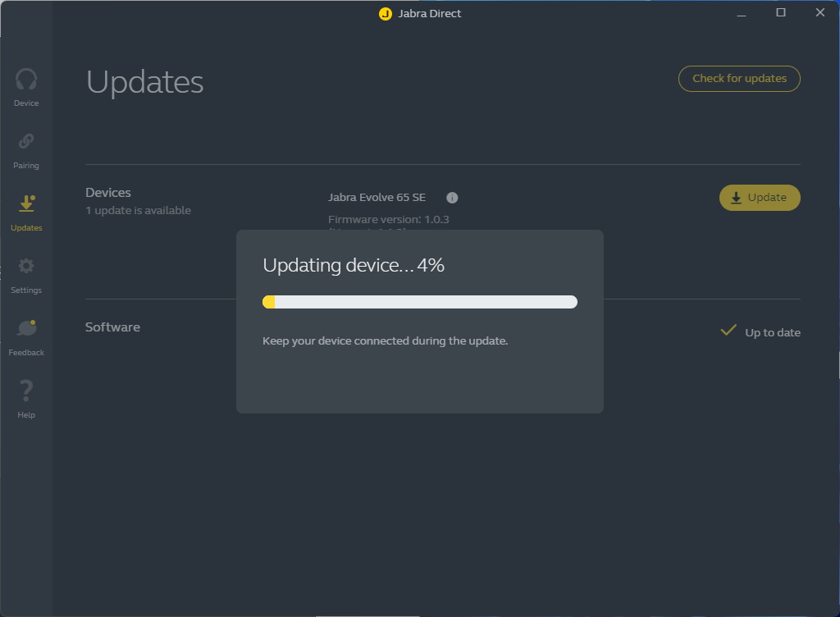Click the Jabra Direct logo in title bar

(386, 14)
